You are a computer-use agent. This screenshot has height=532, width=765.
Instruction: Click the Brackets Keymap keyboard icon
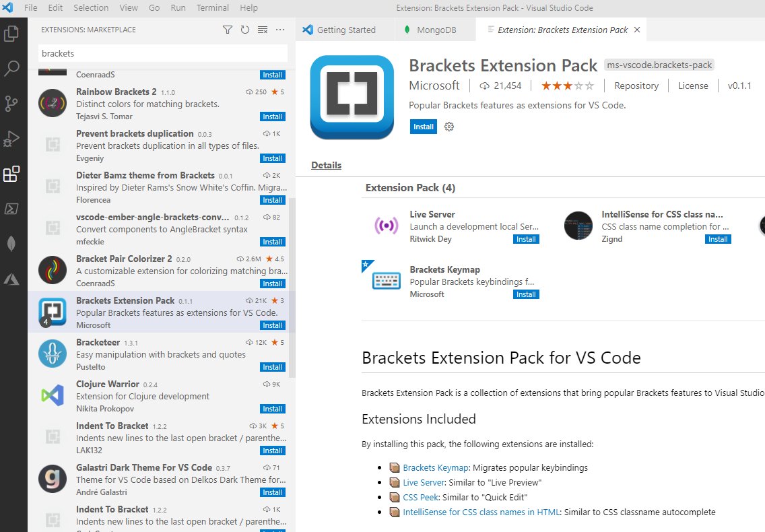(386, 281)
